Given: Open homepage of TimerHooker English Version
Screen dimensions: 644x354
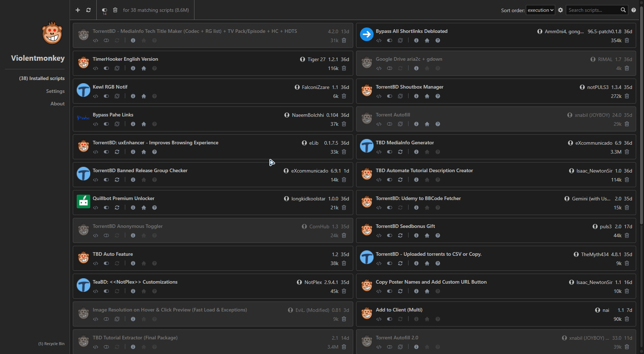Looking at the screenshot, I should 144,68.
